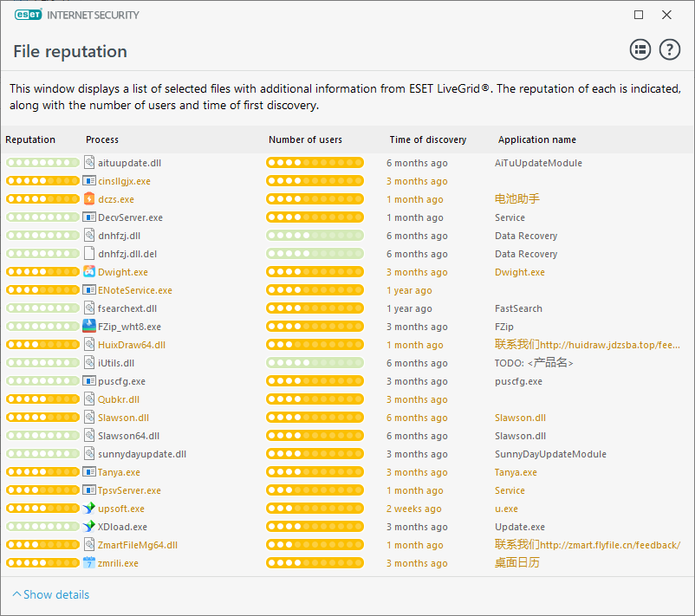Click the u.exe application name
Viewport: 695px width, 616px height.
(x=506, y=509)
